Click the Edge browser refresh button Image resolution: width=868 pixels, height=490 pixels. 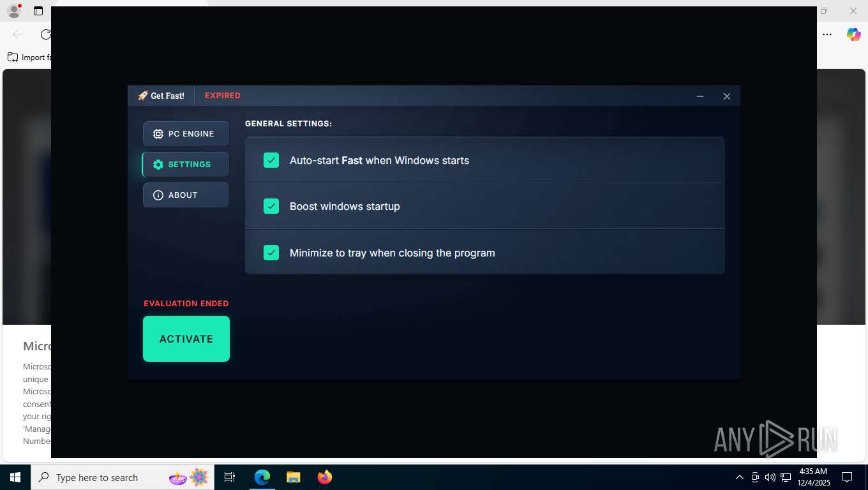click(x=45, y=34)
